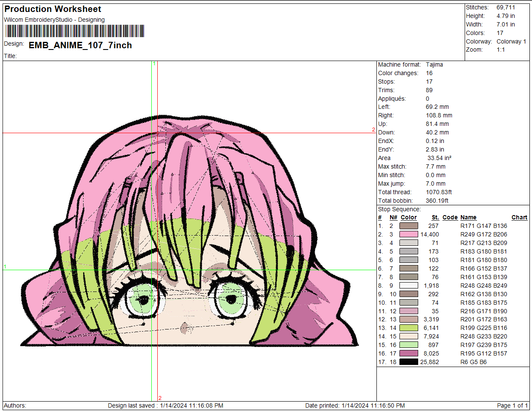Choose the brown swatch in stop sequence row 1
Screen dimensions: 532x411
click(x=408, y=226)
